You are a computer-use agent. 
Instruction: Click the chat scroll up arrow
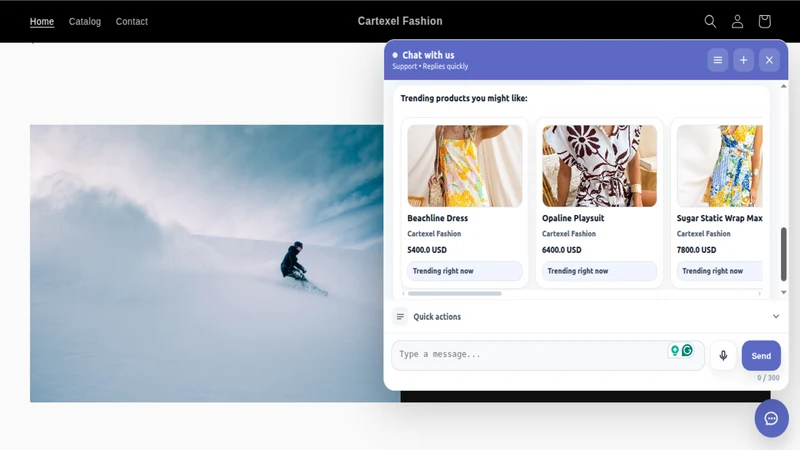point(784,86)
